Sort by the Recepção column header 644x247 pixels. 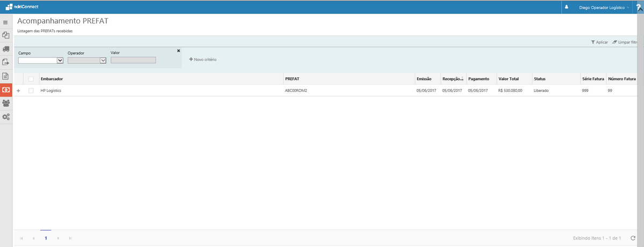click(x=452, y=79)
